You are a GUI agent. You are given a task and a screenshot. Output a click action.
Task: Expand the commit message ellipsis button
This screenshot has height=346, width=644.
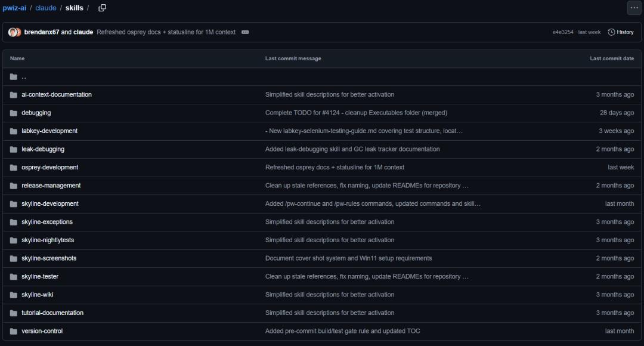245,32
